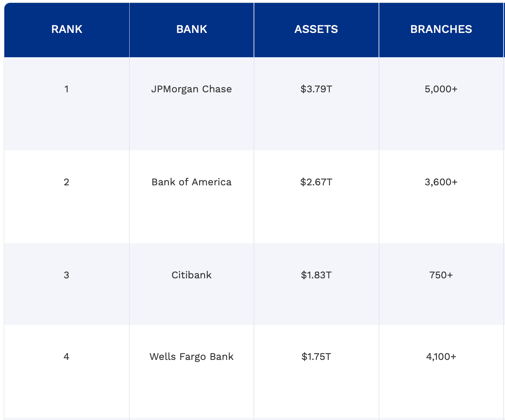
Task: Click rank number 2 cell
Action: (67, 182)
